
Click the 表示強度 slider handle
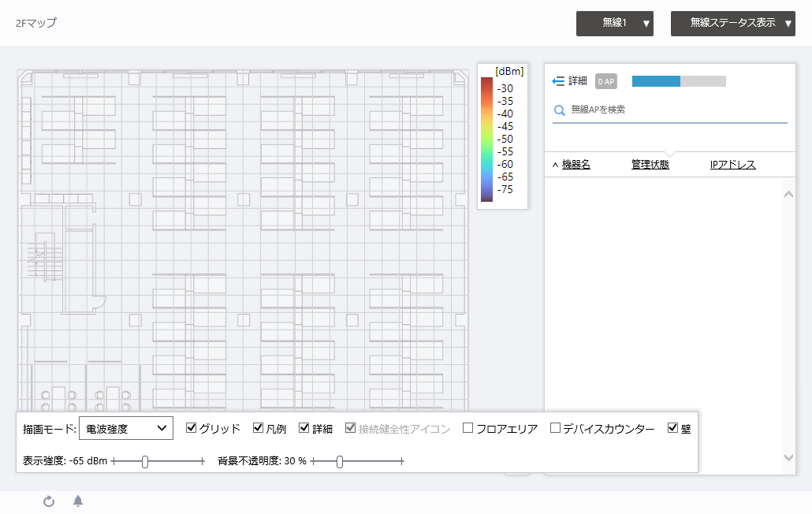(145, 461)
